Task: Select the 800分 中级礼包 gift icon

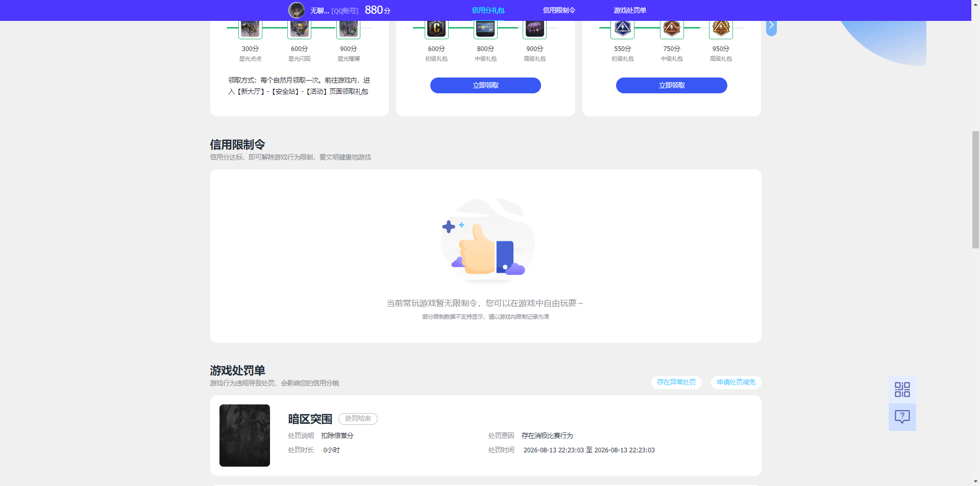Action: [485, 29]
